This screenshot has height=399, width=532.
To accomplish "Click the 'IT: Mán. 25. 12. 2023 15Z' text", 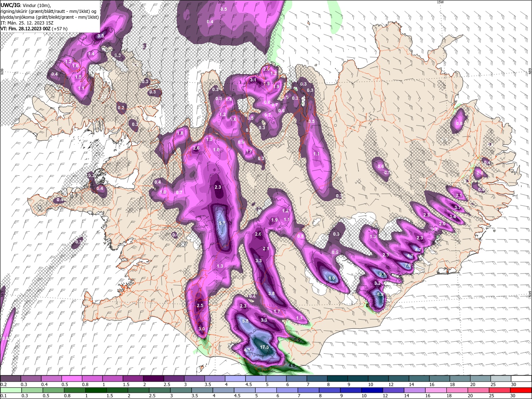I will click(x=27, y=23).
